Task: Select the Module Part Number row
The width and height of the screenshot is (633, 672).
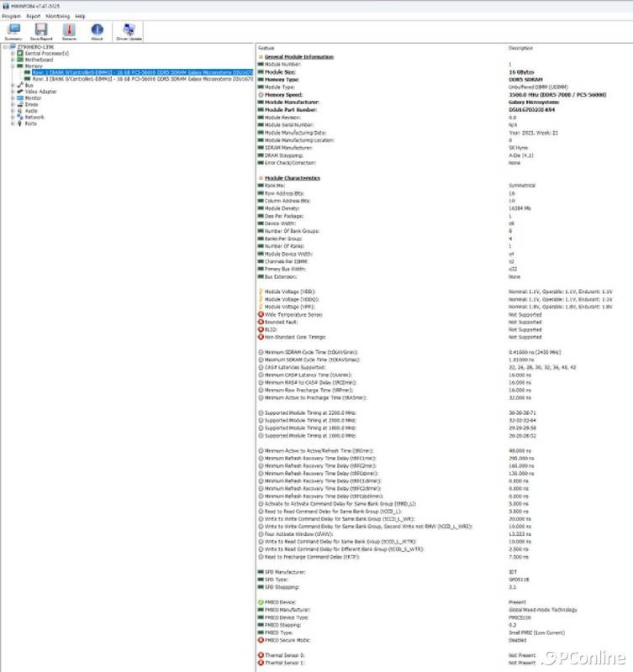Action: [x=291, y=109]
